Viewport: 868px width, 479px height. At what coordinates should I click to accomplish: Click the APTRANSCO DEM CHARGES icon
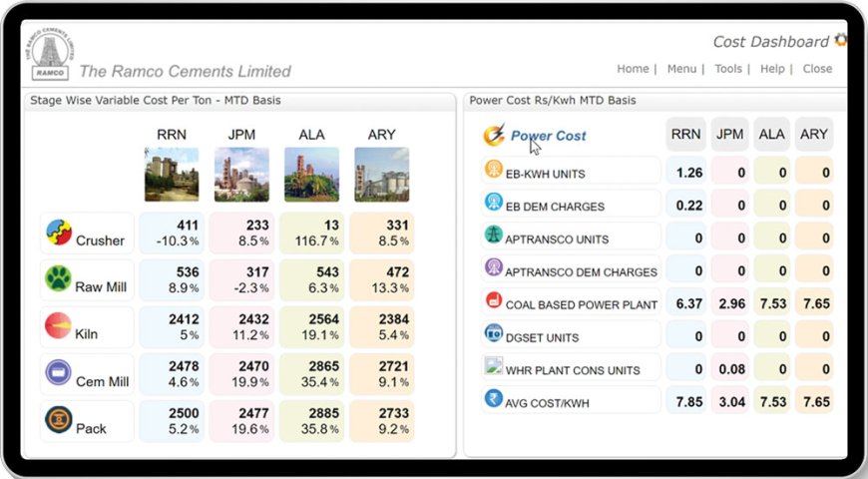[x=493, y=266]
